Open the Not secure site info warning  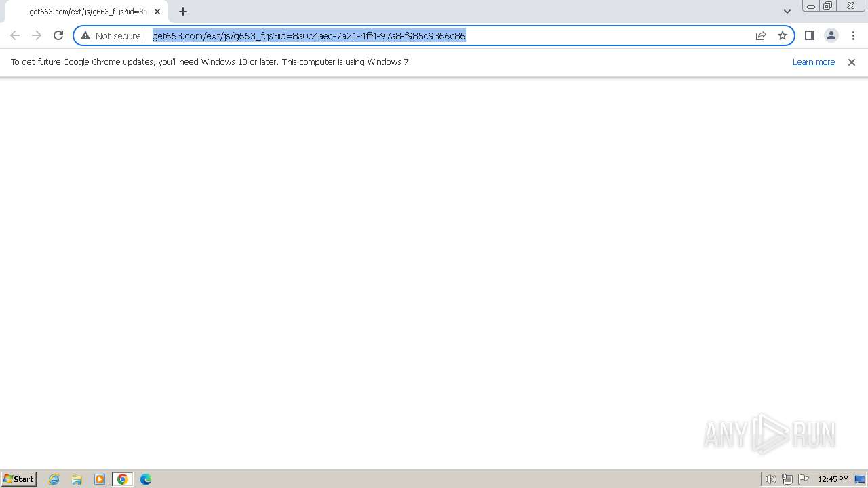coord(111,35)
